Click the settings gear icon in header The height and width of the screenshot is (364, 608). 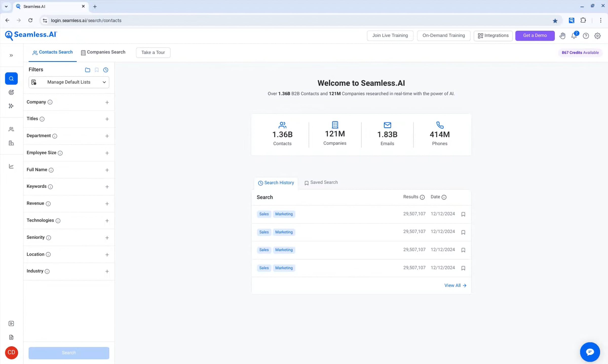click(x=597, y=36)
